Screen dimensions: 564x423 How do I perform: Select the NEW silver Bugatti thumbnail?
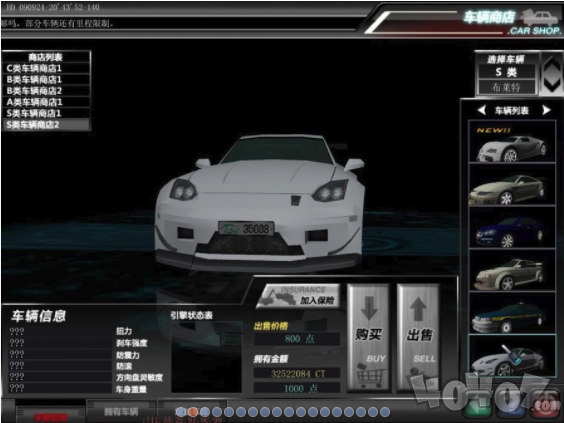512,142
